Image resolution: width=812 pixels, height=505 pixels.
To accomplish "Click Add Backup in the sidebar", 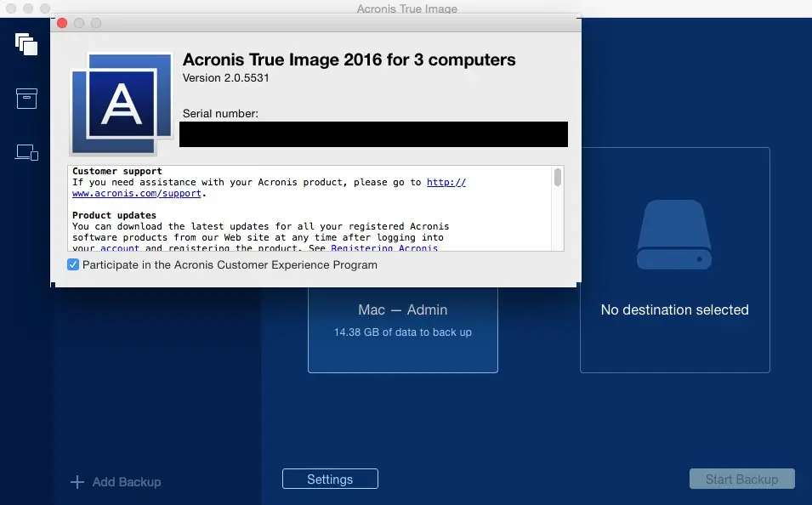I will click(x=127, y=482).
